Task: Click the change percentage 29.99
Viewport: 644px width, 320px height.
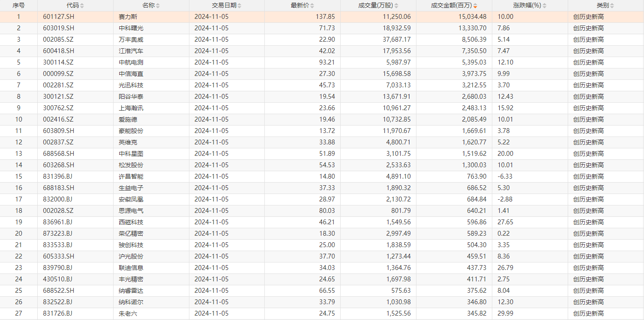Action: pyautogui.click(x=505, y=313)
